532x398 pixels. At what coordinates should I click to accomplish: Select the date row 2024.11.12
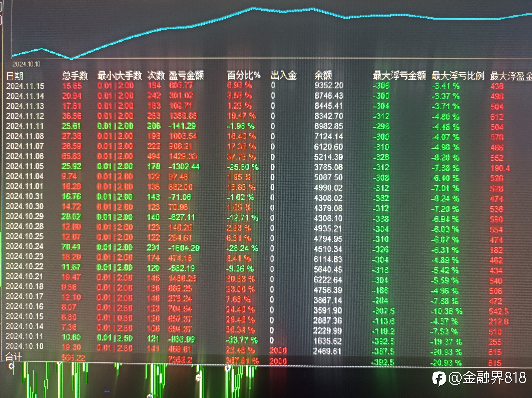(x=25, y=116)
